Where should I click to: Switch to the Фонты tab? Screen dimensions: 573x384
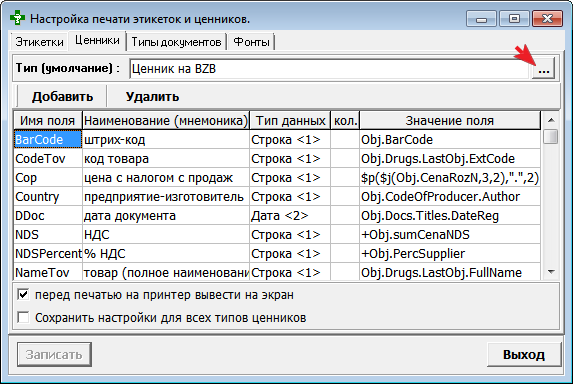(x=251, y=42)
